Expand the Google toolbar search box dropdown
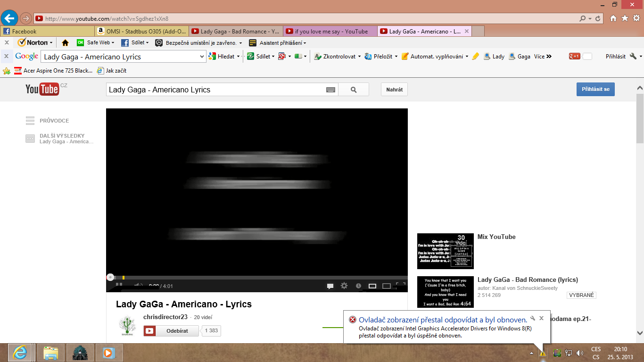Viewport: 644px width, 362px height. 202,57
